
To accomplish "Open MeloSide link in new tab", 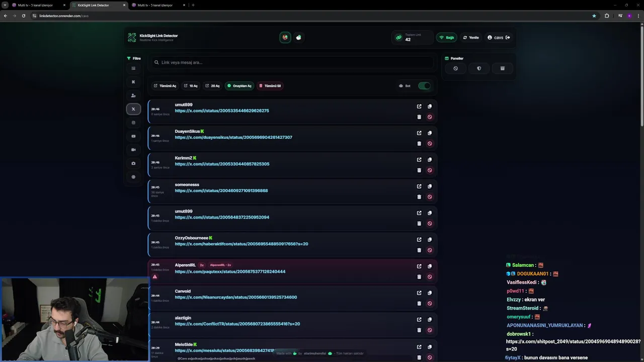I will pyautogui.click(x=419, y=347).
